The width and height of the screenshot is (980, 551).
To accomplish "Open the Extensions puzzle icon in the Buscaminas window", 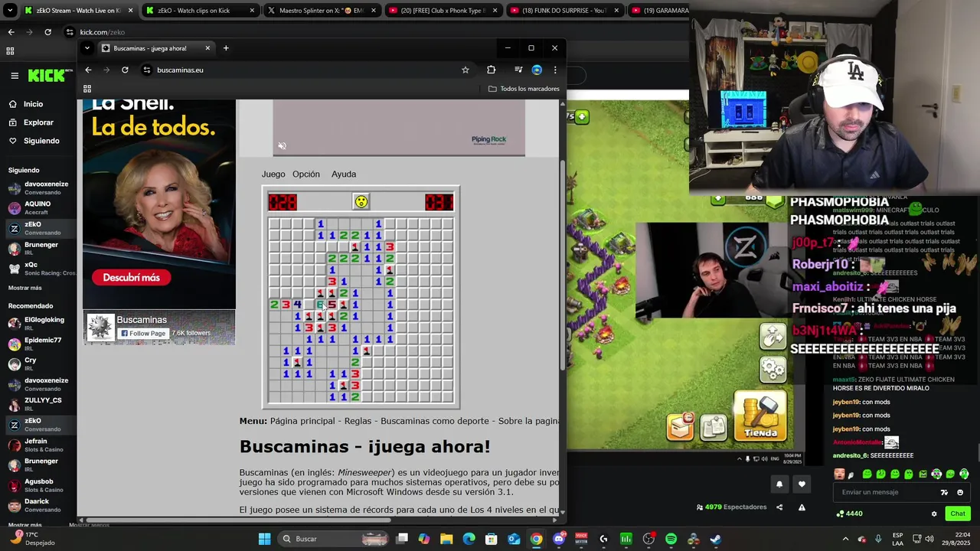I will (491, 70).
